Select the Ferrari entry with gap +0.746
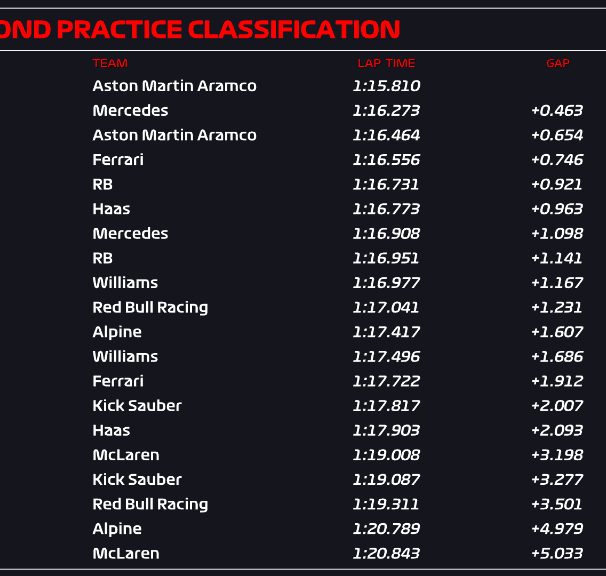The height and width of the screenshot is (576, 606). coord(303,160)
